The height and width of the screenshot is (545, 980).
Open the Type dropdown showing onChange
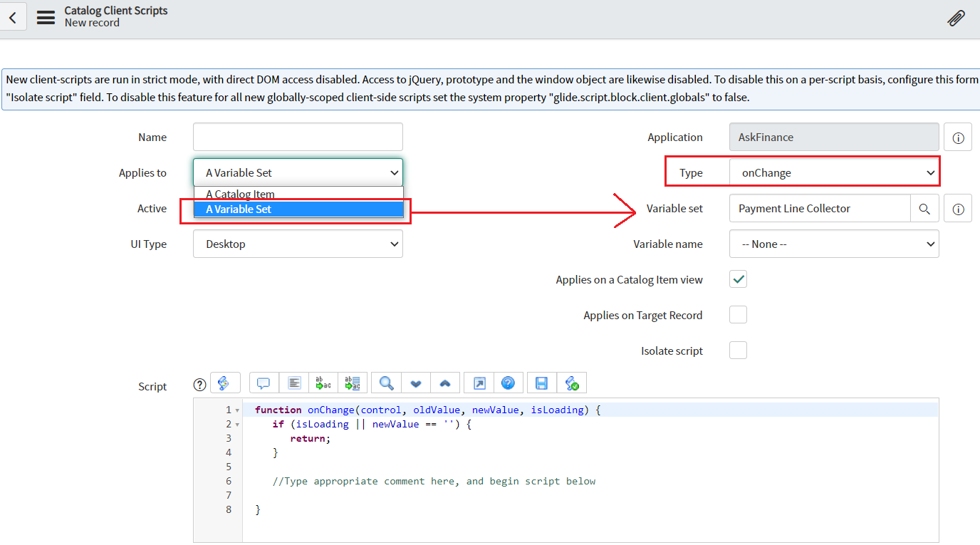[833, 172]
